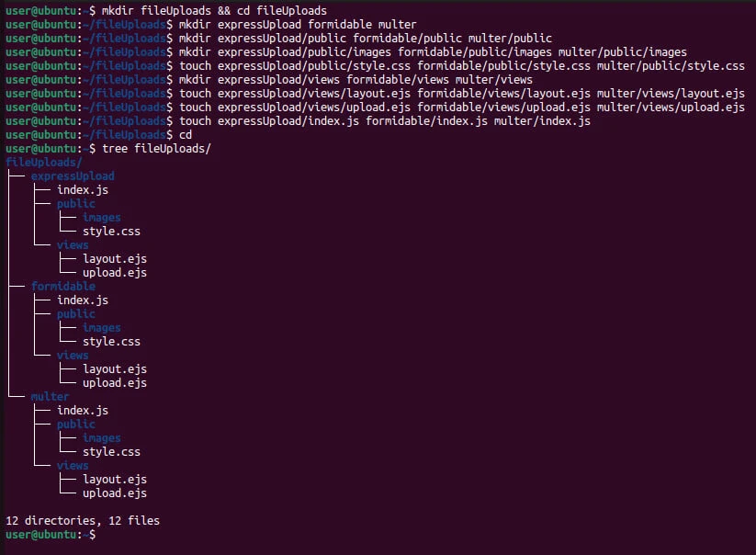The image size is (756, 555).
Task: Click layout.ejs under expressUpload's views
Action: [114, 258]
